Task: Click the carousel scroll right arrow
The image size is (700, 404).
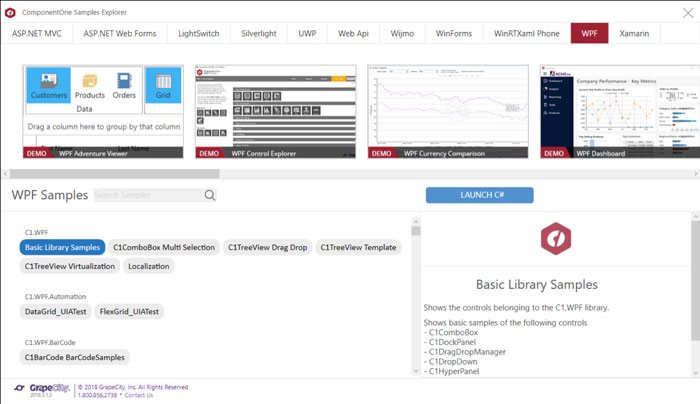Action: tap(695, 174)
